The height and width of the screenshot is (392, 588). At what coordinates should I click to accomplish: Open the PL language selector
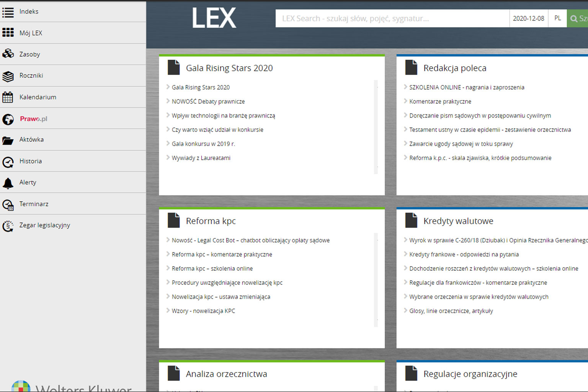point(557,18)
